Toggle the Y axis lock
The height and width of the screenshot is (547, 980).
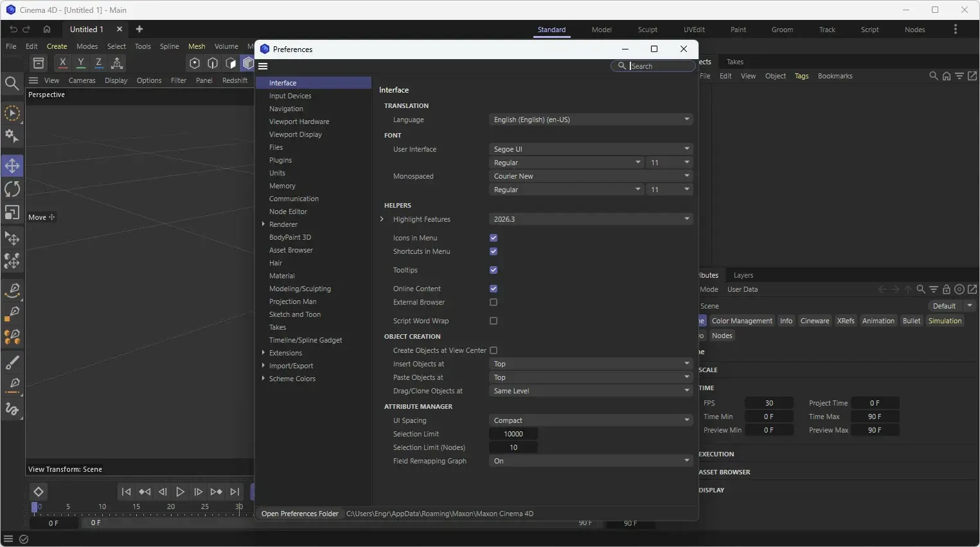tap(80, 63)
